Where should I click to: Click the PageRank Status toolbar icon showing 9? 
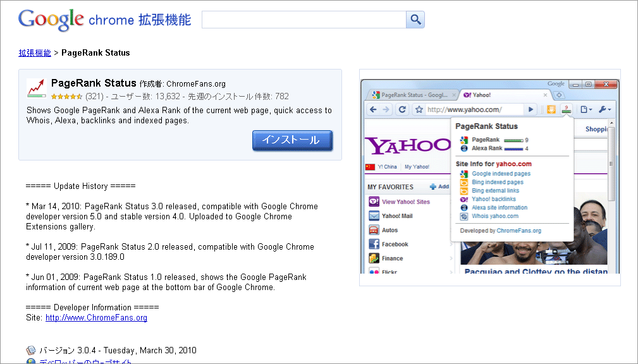click(567, 109)
